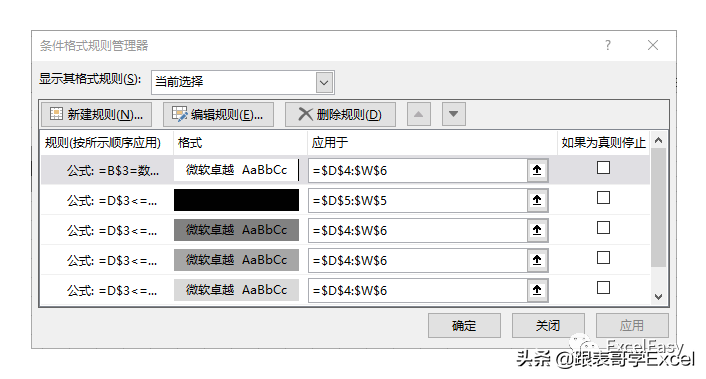Tick stop-if-true checkbox for light gray rule
The height and width of the screenshot is (379, 706).
pyautogui.click(x=603, y=288)
